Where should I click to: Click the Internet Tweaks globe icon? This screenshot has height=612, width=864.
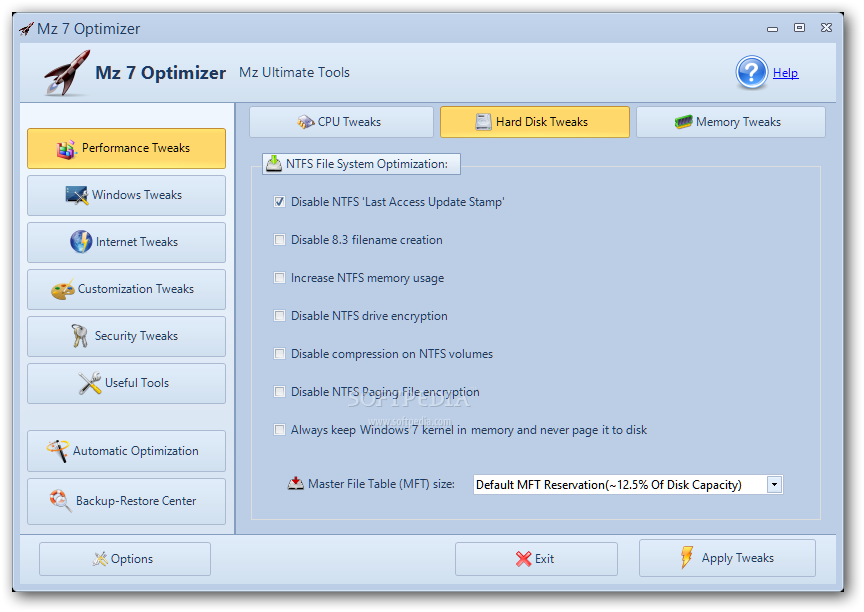pyautogui.click(x=81, y=242)
